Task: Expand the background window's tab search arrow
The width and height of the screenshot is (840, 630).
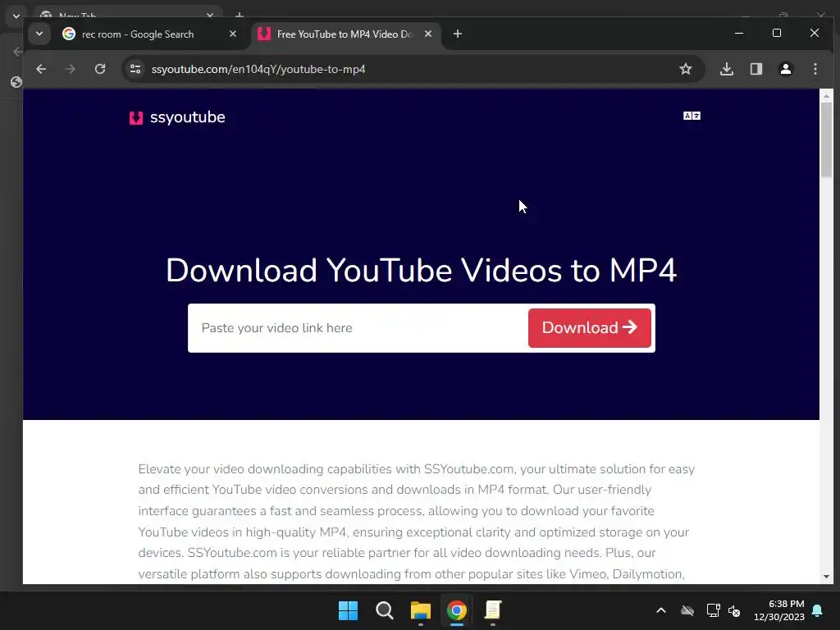Action: pos(16,16)
